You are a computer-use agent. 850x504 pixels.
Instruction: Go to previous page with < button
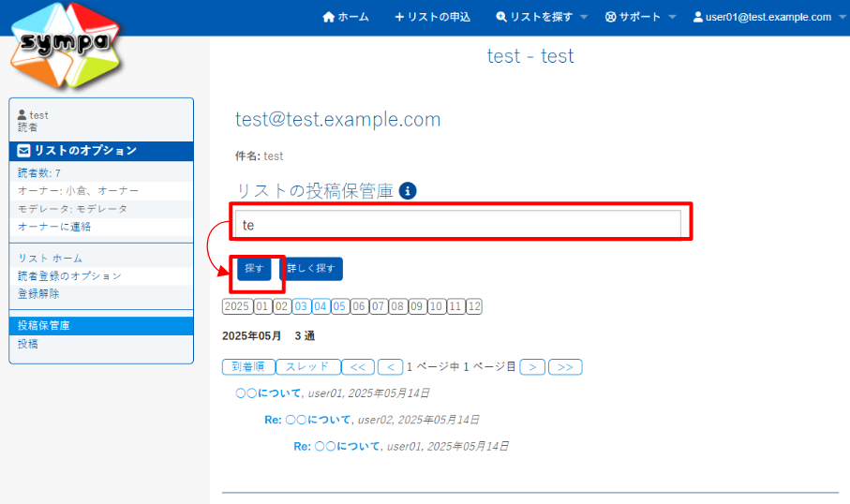[x=390, y=367]
